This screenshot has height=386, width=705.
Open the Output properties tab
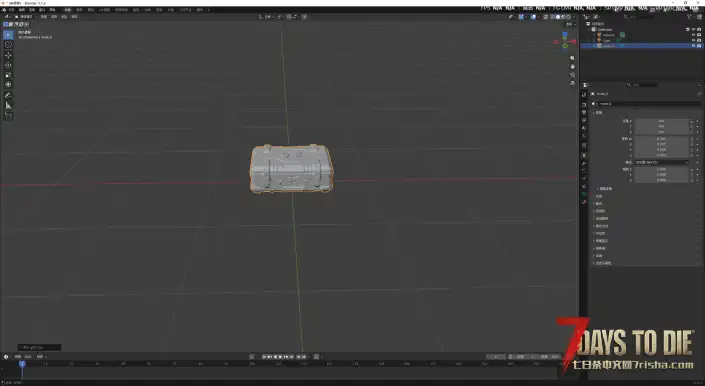[584, 112]
